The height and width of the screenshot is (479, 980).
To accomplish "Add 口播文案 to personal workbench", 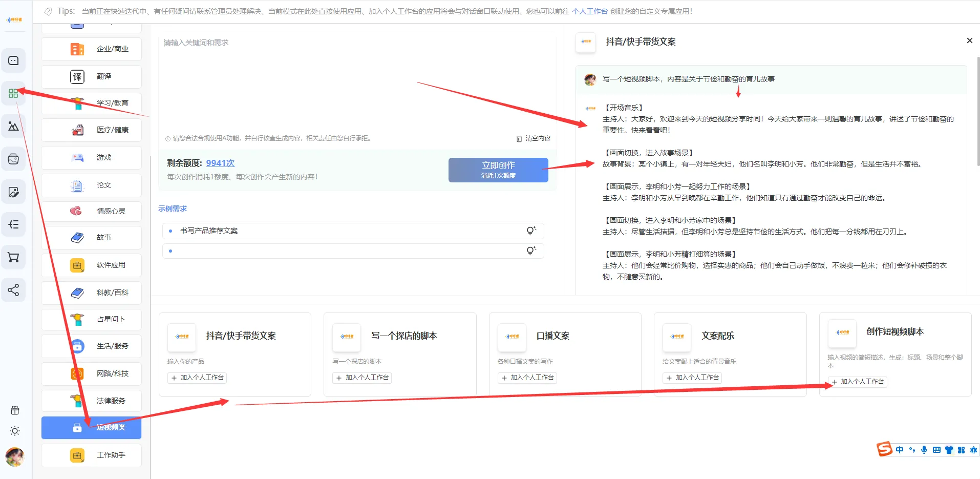I will pyautogui.click(x=527, y=378).
